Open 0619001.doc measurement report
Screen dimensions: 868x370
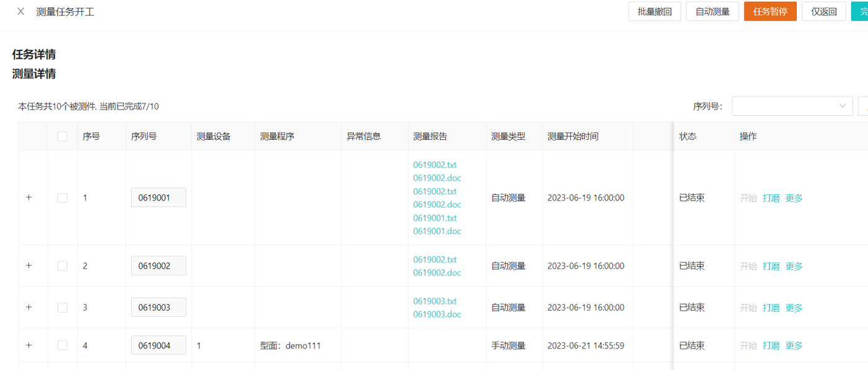click(437, 231)
